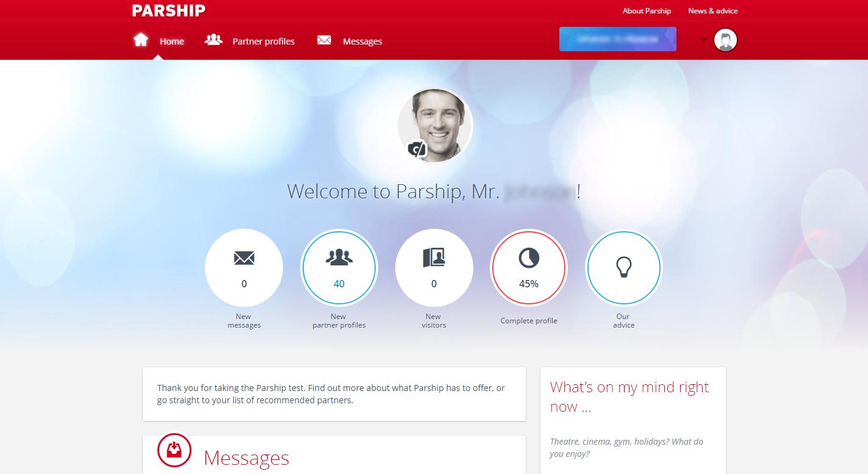Click the "What do you enjoy?" prompt field
868x474 pixels.
[x=626, y=448]
